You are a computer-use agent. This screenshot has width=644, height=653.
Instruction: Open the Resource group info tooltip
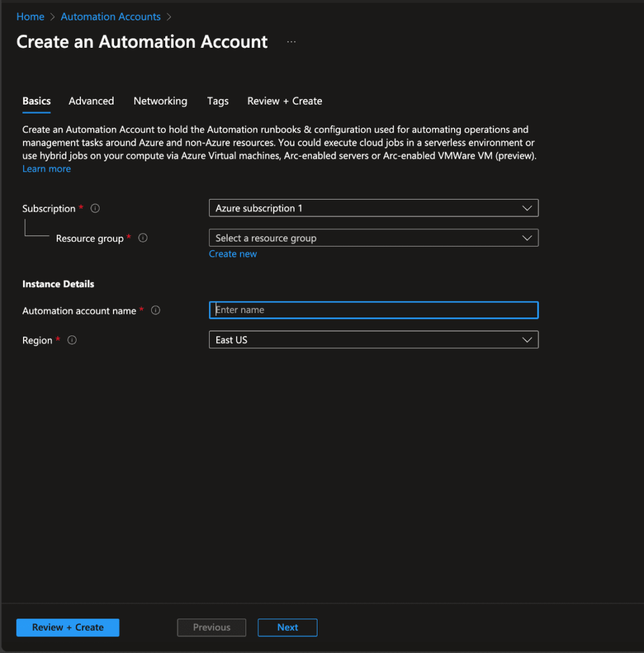[142, 238]
